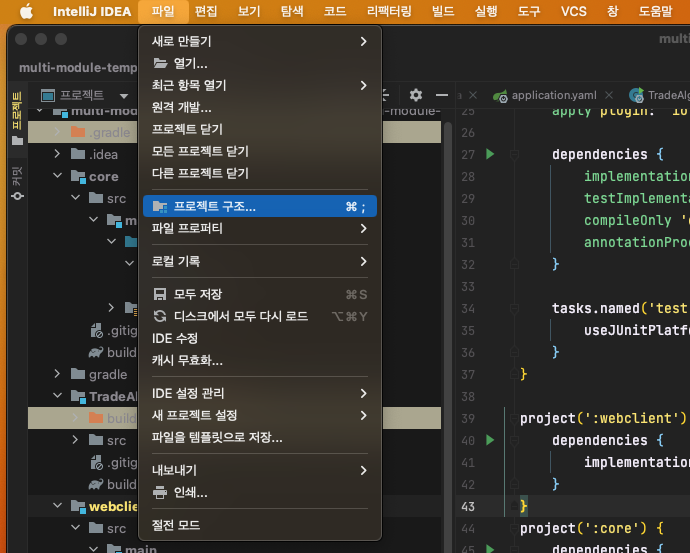Open 프로젝트 구조... dialog

260,206
